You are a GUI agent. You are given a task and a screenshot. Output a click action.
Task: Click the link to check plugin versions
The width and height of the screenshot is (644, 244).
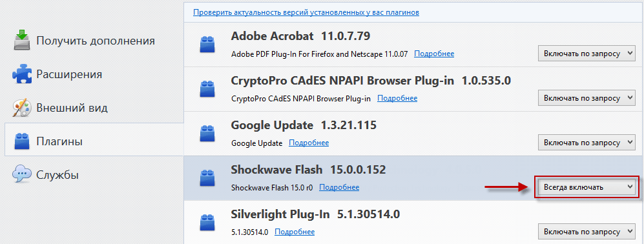(x=306, y=12)
